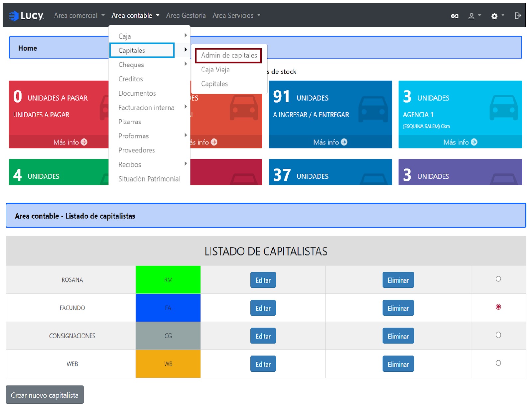Click the green 4 Unidades card
532x405 pixels.
click(59, 172)
